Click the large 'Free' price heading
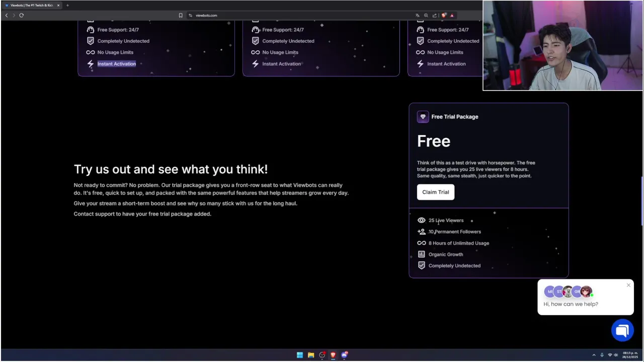The height and width of the screenshot is (362, 644). click(x=434, y=141)
